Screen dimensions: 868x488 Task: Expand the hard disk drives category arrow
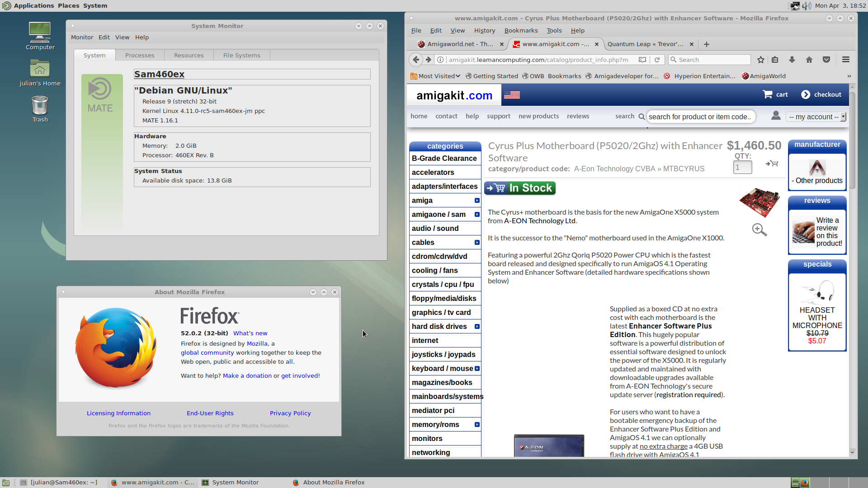(x=477, y=327)
